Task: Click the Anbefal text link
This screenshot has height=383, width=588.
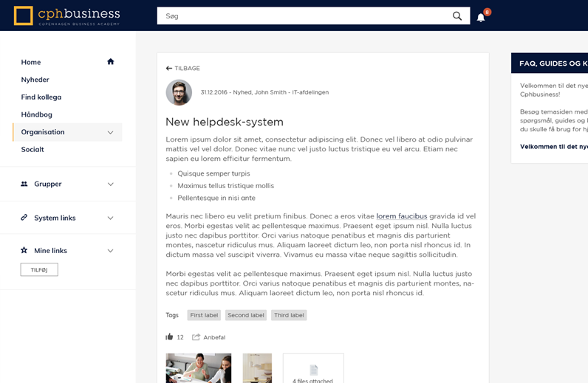Action: point(214,337)
